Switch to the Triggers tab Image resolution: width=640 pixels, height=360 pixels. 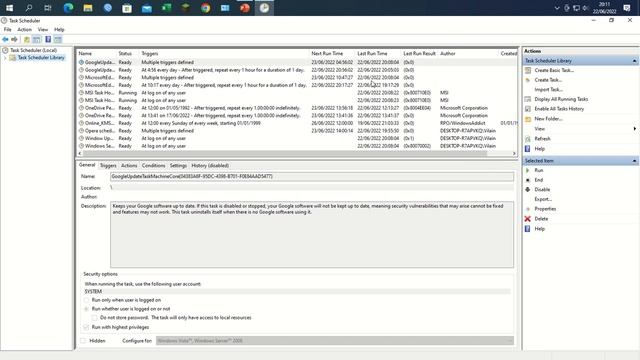pyautogui.click(x=108, y=166)
